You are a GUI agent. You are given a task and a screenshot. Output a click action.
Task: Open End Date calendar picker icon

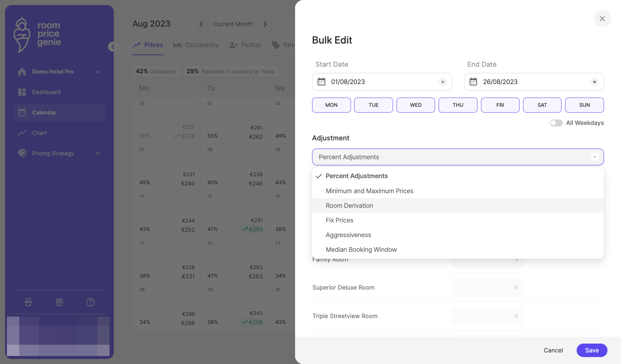473,82
